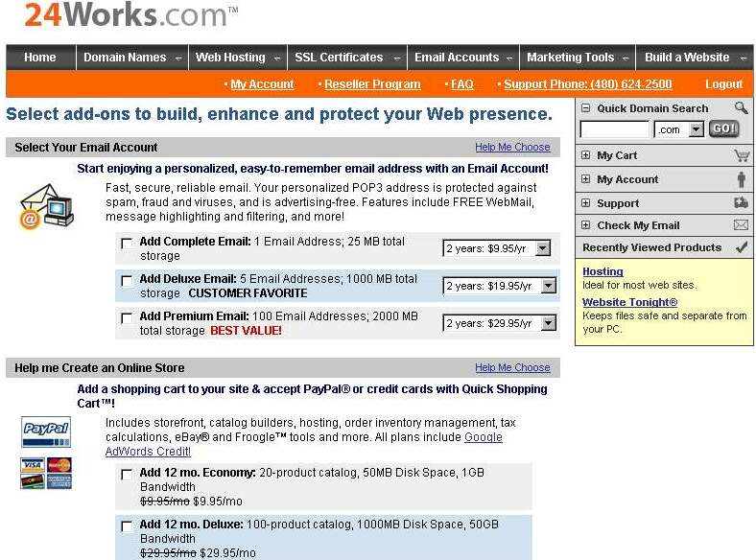The image size is (756, 560).
Task: Open the Domain Names menu
Action: tap(132, 58)
